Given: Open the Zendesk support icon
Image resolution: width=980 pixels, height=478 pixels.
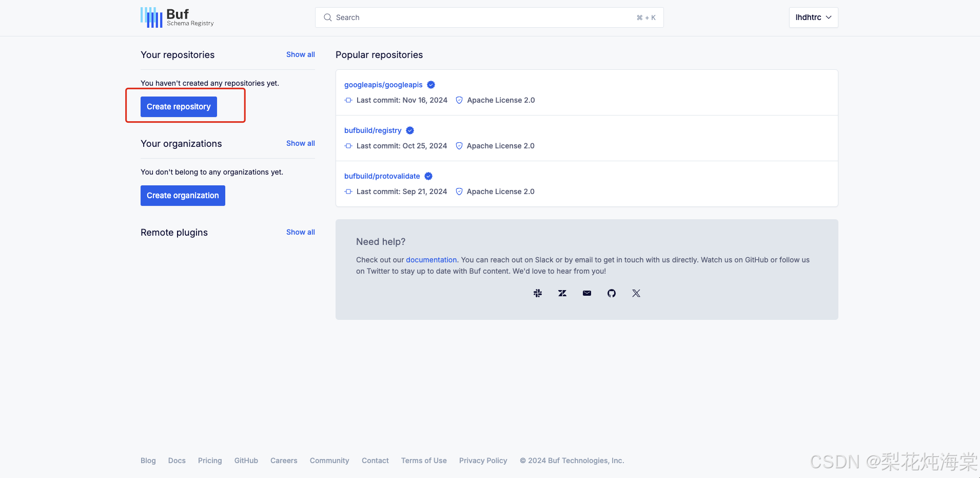Looking at the screenshot, I should click(x=562, y=293).
